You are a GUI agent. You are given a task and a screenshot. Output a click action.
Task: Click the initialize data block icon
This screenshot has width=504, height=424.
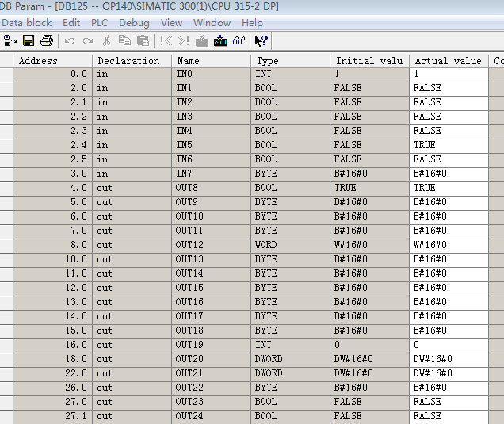point(166,41)
